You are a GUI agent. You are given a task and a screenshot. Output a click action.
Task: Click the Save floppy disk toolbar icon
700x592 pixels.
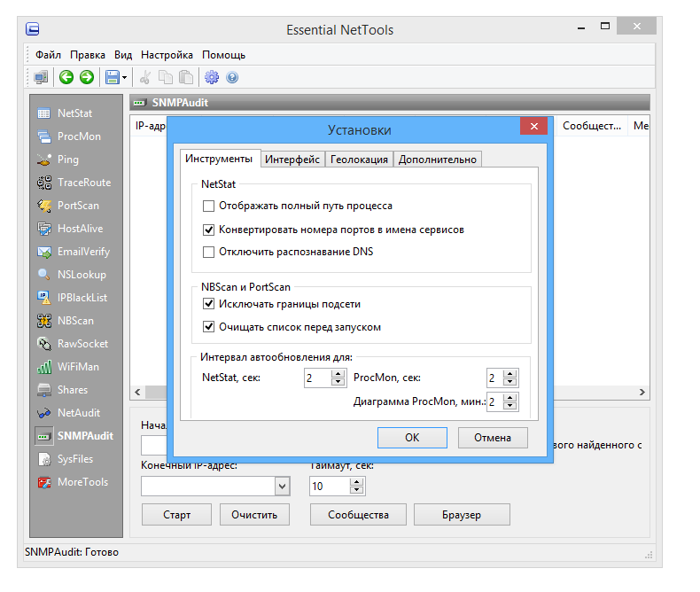(x=112, y=77)
